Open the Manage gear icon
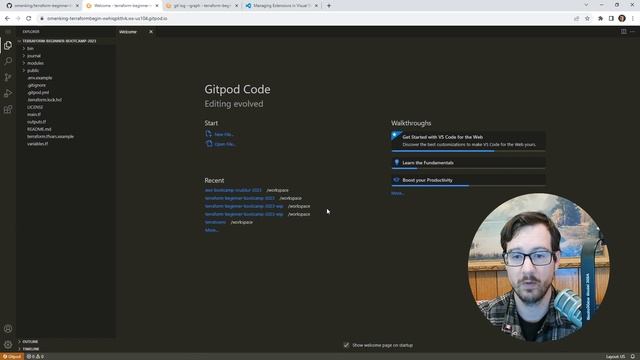The height and width of the screenshot is (360, 640). click(x=8, y=344)
